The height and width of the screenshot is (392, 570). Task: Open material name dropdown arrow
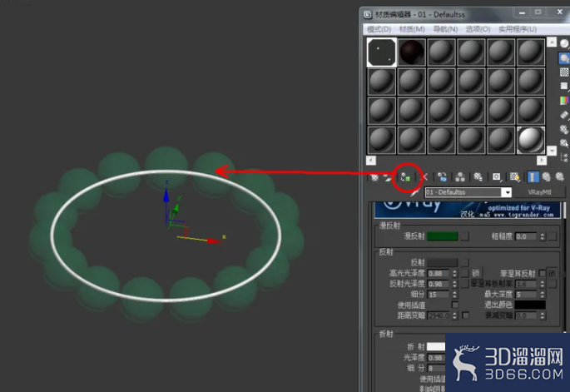pos(507,192)
